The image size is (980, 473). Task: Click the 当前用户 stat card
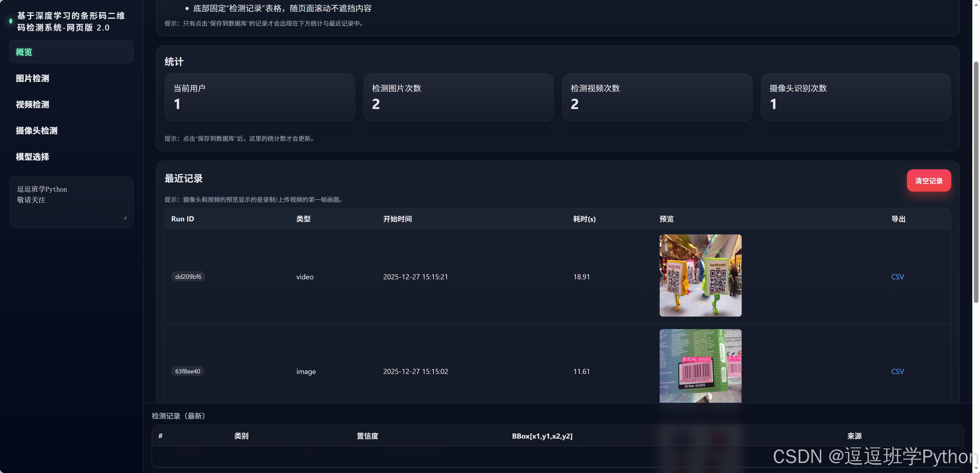[259, 97]
